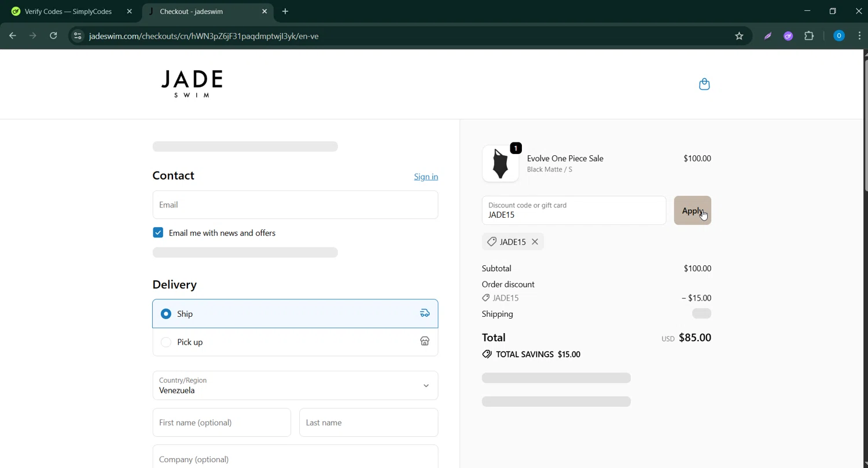Click the Order discount label
Screen dimensions: 868x468
(508, 284)
